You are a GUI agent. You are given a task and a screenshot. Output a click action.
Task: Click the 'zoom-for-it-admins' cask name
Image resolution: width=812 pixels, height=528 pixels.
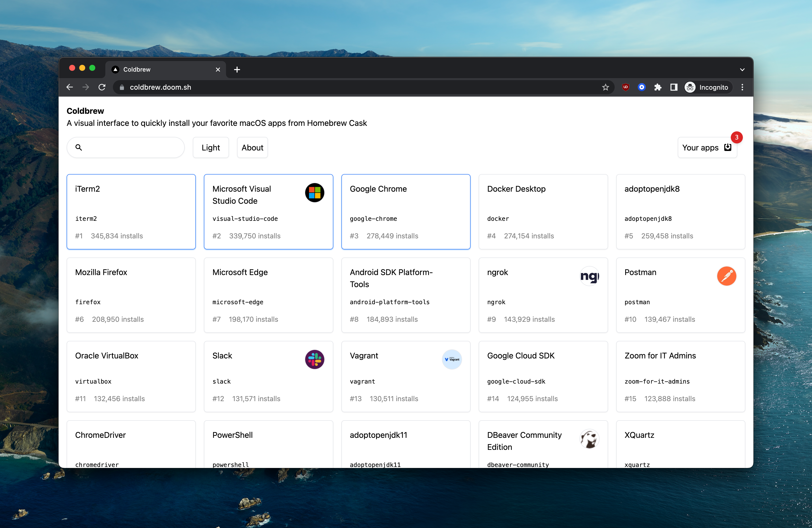657,381
